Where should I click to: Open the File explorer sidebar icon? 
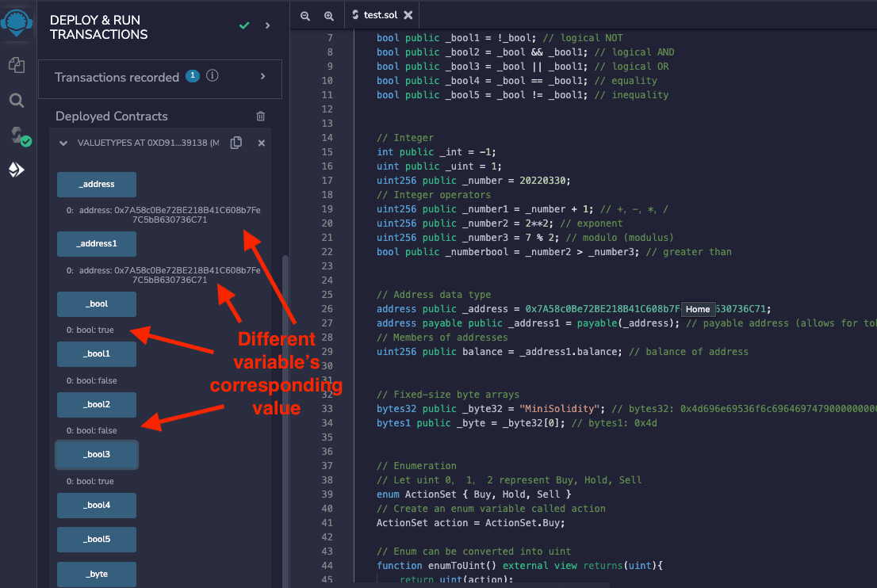point(17,65)
